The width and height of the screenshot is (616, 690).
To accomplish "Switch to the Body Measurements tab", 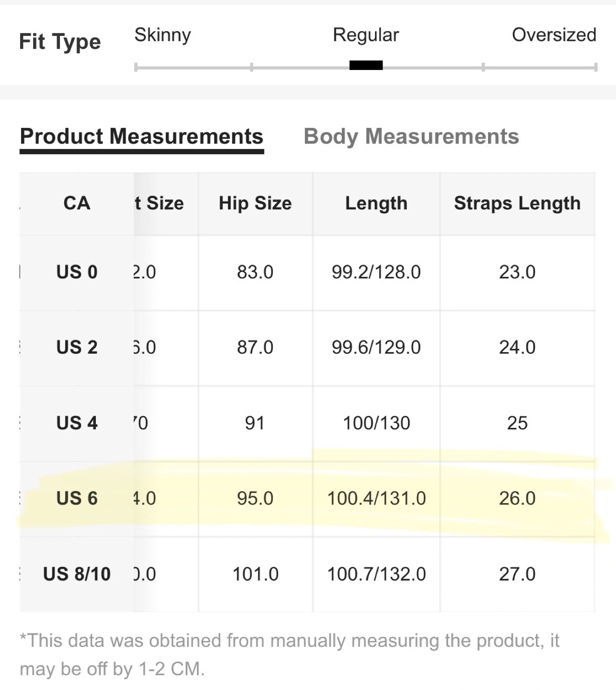I will pyautogui.click(x=411, y=137).
